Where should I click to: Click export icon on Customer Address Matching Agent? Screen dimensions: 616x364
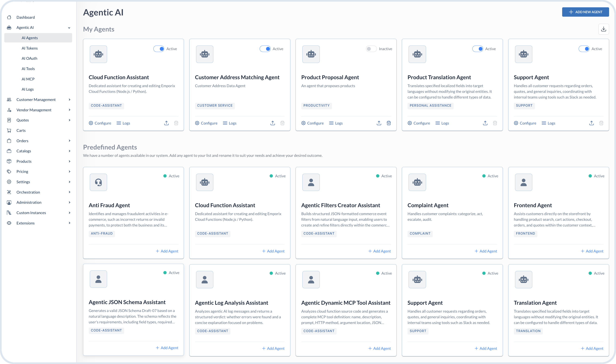click(273, 123)
